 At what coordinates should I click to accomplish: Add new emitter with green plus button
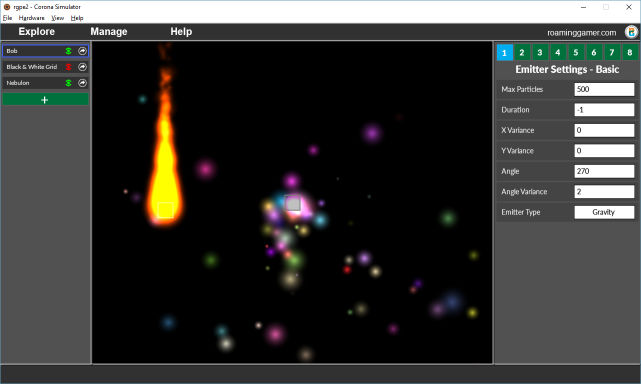(45, 99)
